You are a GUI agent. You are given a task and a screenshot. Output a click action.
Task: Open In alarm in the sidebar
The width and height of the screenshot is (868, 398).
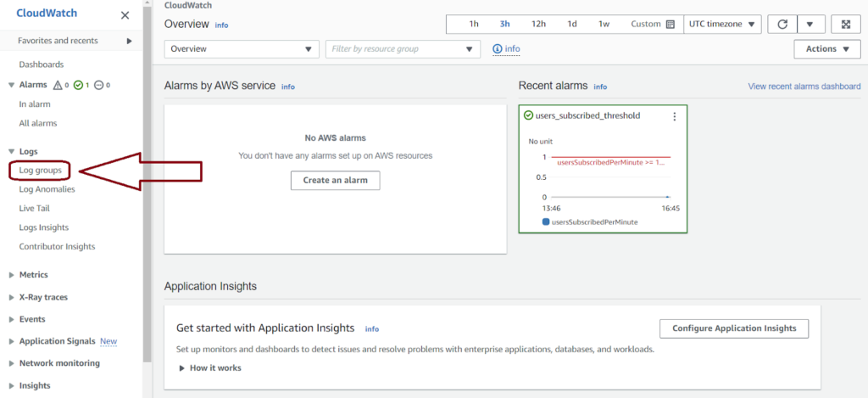35,104
